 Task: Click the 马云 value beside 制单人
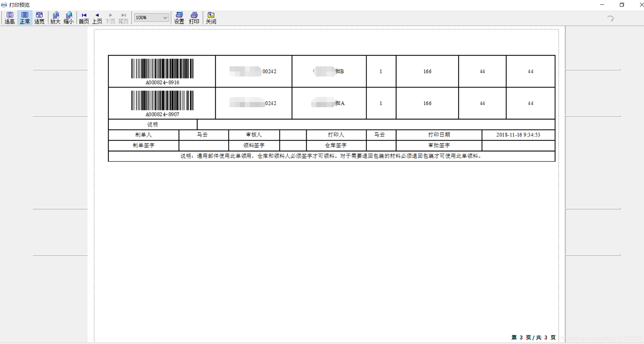202,135
